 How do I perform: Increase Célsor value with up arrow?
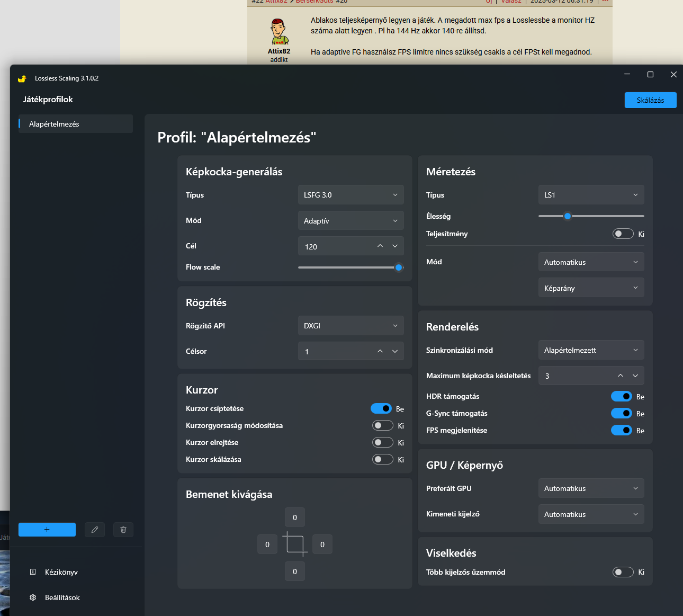click(380, 351)
